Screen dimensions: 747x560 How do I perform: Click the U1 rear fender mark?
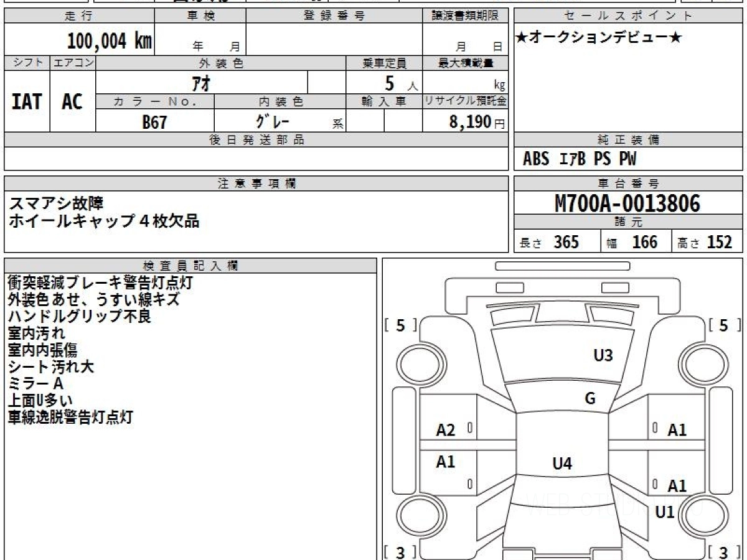(x=665, y=512)
